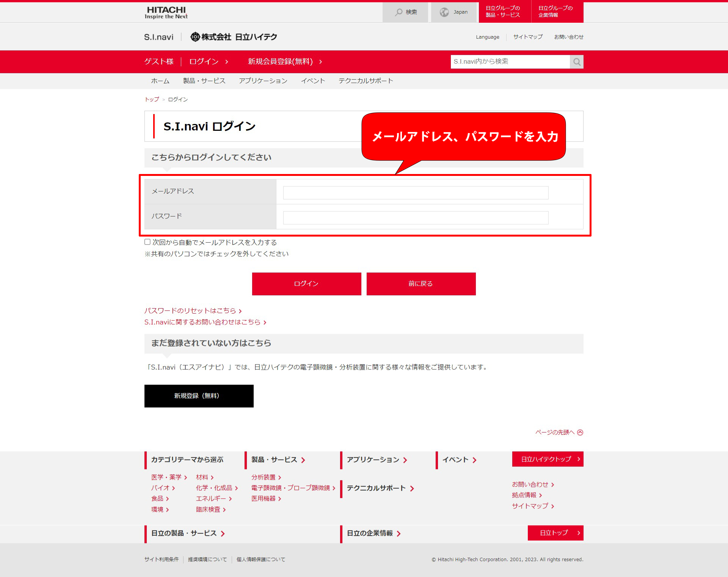
Task: Open サイトマップ in the header
Action: point(528,37)
